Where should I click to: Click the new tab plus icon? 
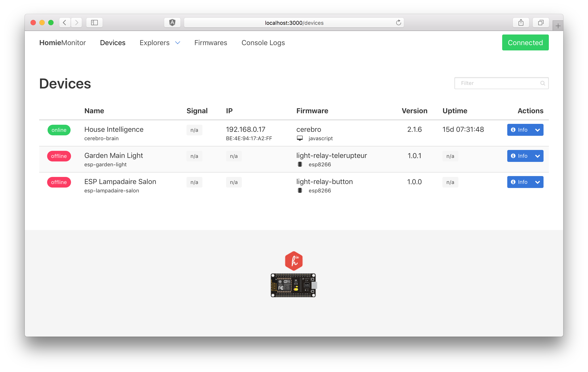pos(558,26)
